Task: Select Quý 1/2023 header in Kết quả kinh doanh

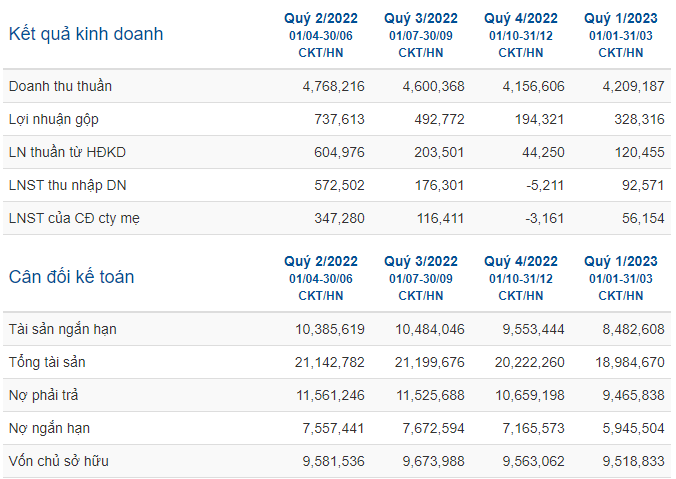Action: [621, 18]
